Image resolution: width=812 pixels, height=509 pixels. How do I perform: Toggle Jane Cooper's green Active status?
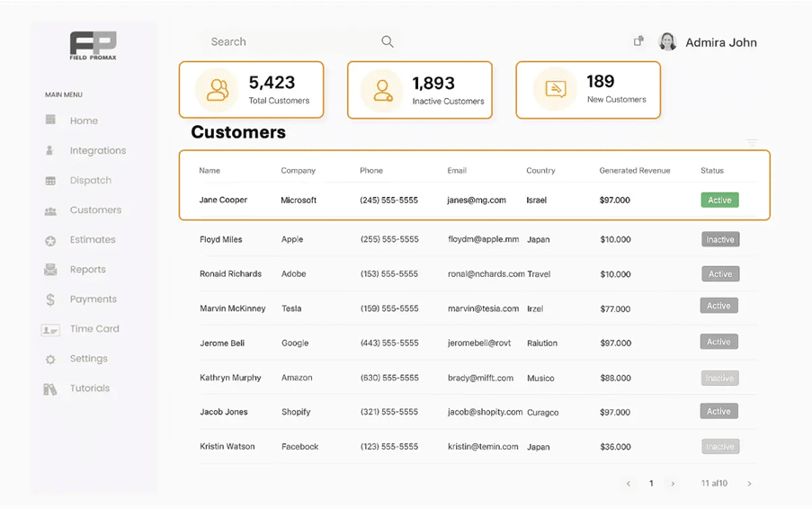pos(719,200)
